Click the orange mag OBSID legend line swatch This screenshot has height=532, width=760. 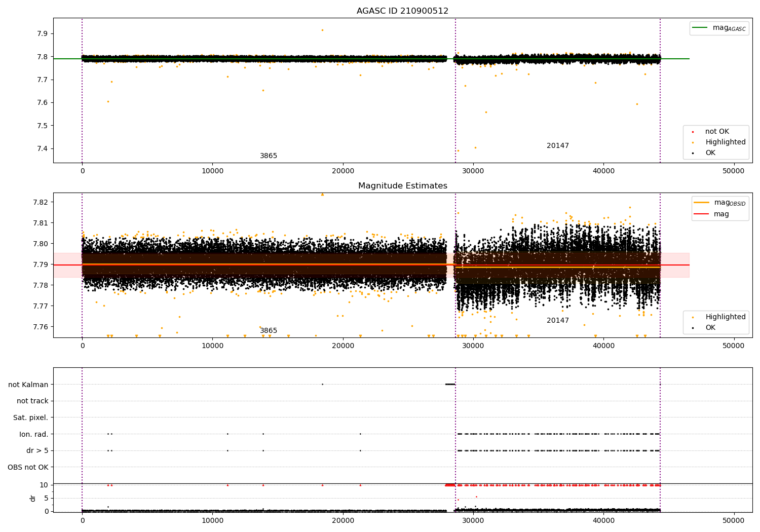[x=702, y=202]
